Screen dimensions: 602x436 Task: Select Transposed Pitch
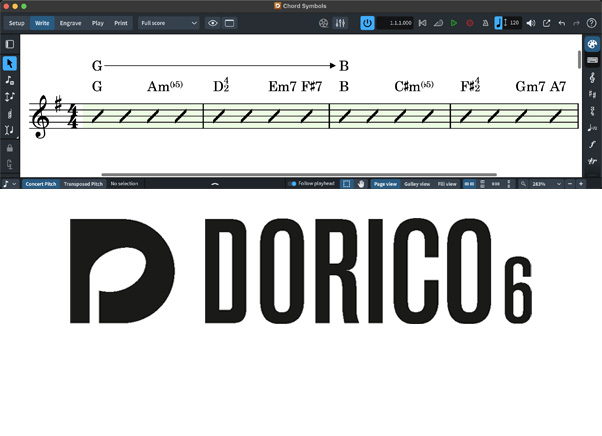point(83,184)
